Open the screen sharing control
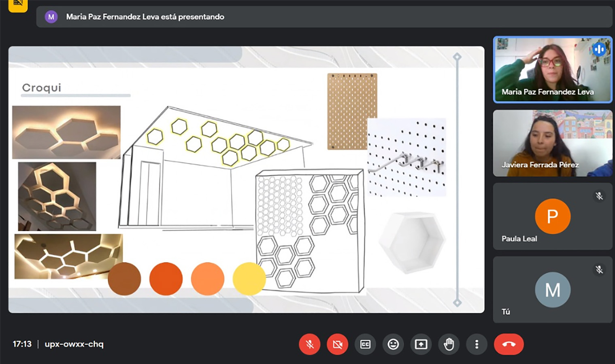Viewport: 615px width, 364px height. [421, 344]
